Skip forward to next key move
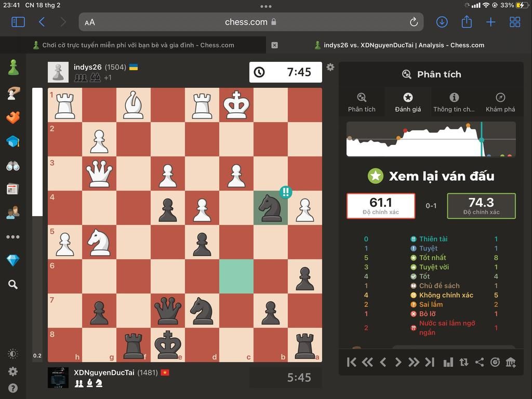The image size is (532, 399). (414, 362)
